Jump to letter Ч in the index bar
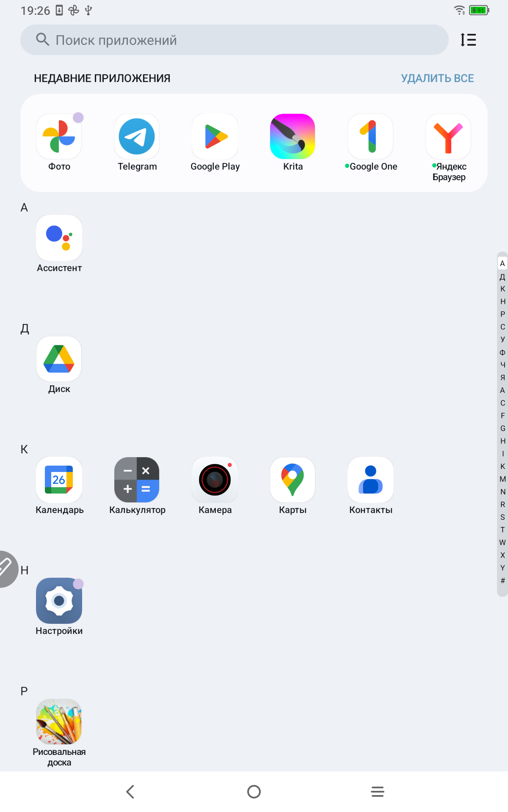The image size is (508, 812). [x=502, y=365]
